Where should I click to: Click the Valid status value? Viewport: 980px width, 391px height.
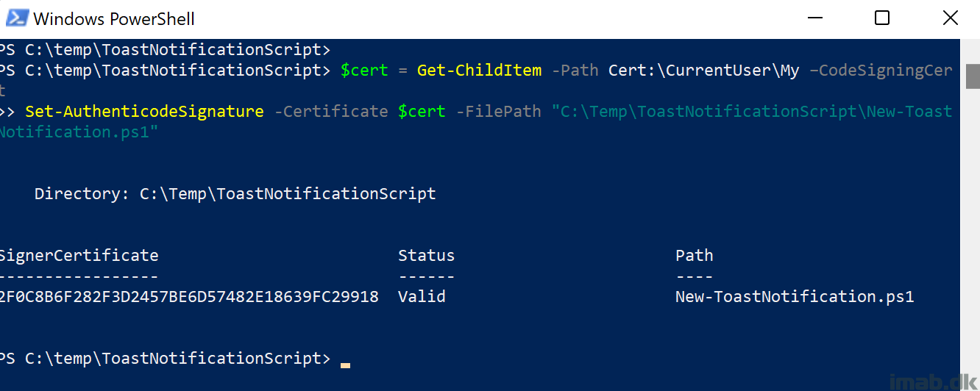pos(422,297)
